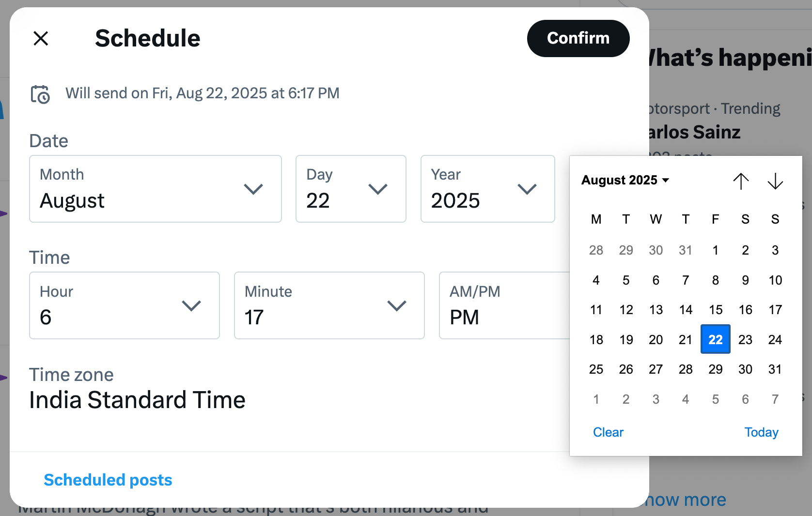
Task: Clear the selected calendar date
Action: (608, 432)
